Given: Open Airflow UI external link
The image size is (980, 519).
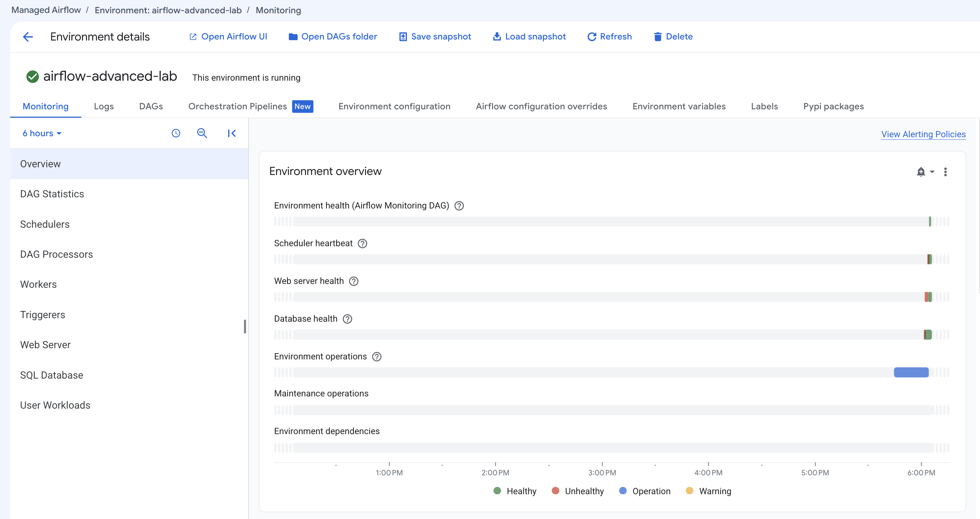Looking at the screenshot, I should pos(228,37).
